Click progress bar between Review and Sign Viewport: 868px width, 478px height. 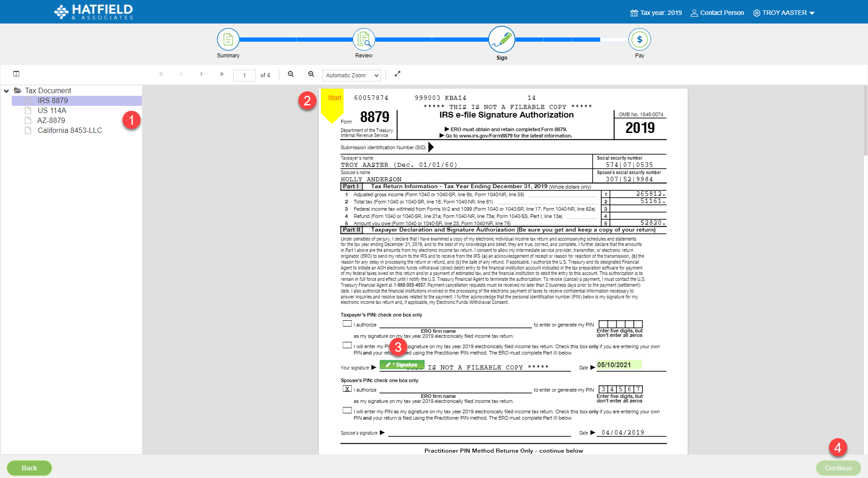[432, 39]
